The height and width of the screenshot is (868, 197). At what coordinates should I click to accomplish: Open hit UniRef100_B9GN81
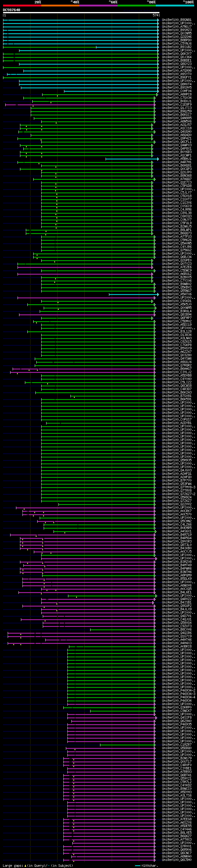(x=177, y=20)
